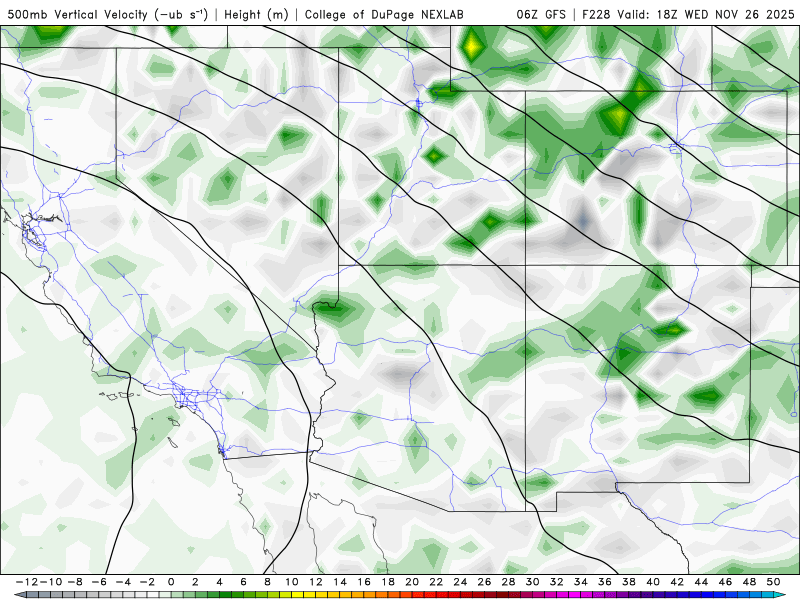The height and width of the screenshot is (600, 800).
Task: Click the "0" colorbar label
Action: tap(171, 582)
